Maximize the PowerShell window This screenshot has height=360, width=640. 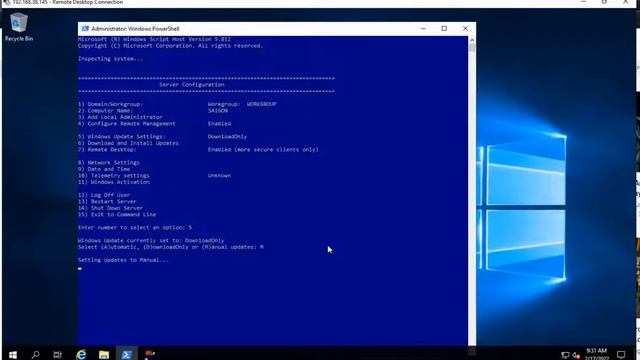point(444,29)
